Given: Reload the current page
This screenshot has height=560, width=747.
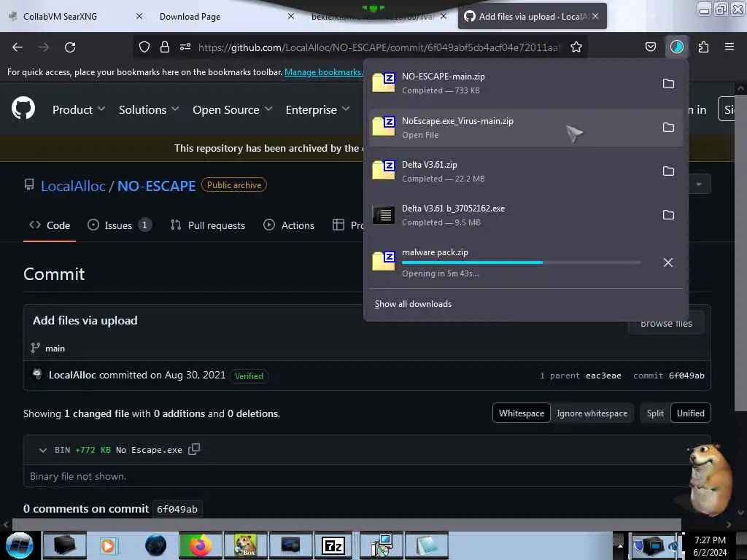Looking at the screenshot, I should 70,47.
